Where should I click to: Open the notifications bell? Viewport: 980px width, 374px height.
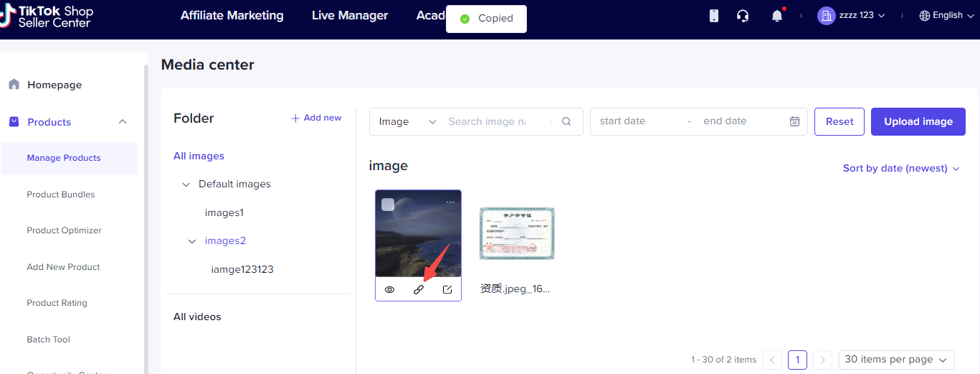click(777, 16)
